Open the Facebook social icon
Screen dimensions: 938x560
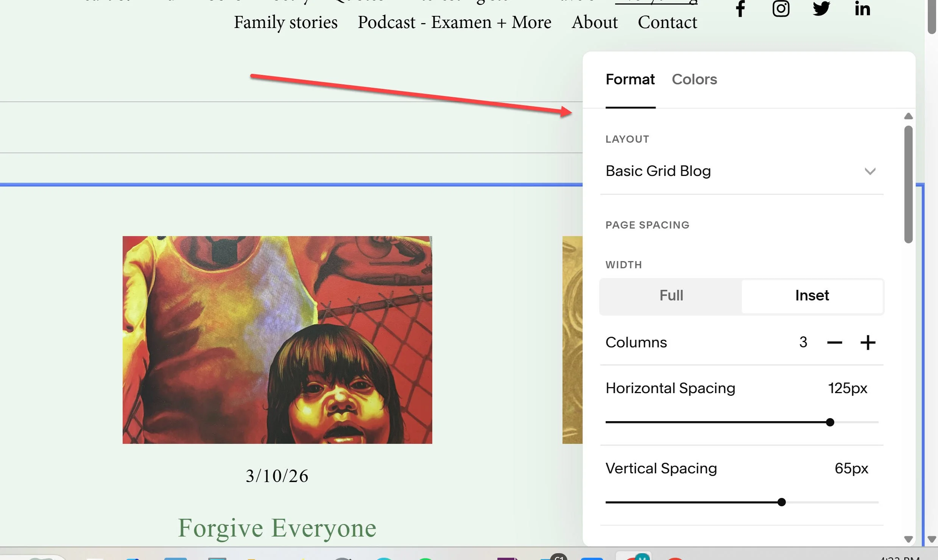tap(740, 8)
